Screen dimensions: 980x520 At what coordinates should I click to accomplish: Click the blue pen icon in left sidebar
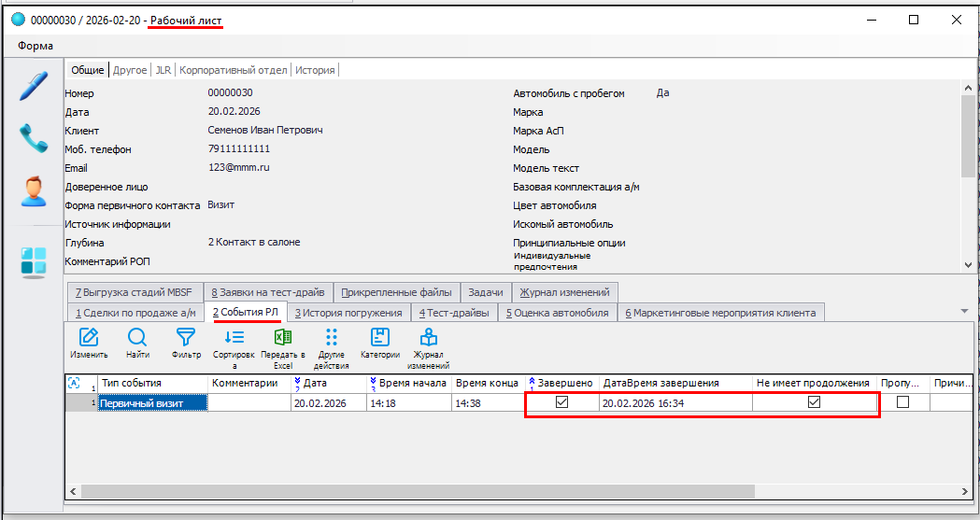point(34,87)
